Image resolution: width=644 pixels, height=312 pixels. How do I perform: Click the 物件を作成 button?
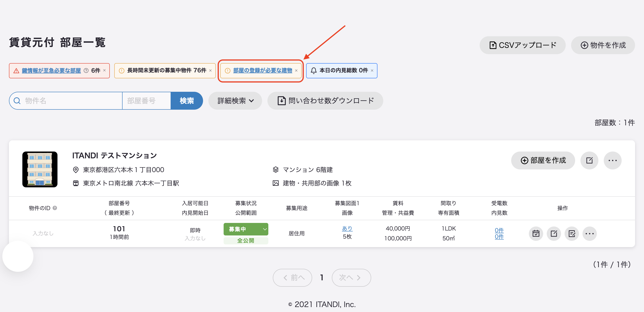coord(603,45)
